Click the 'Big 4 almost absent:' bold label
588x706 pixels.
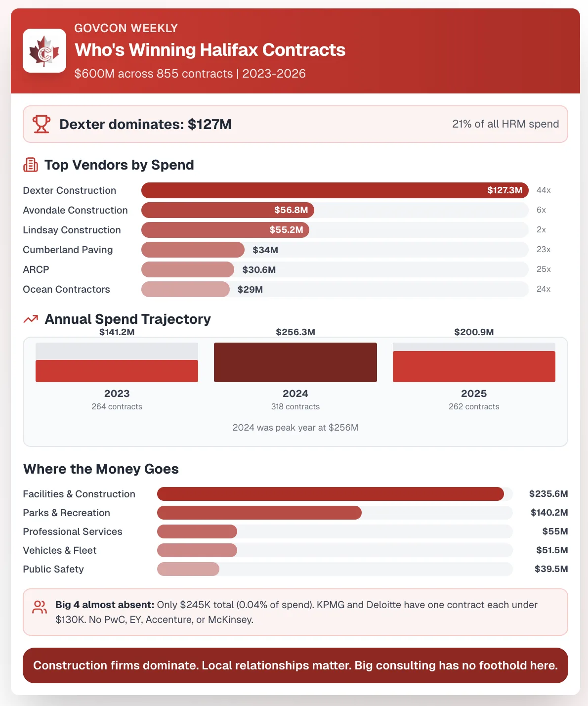pyautogui.click(x=105, y=605)
